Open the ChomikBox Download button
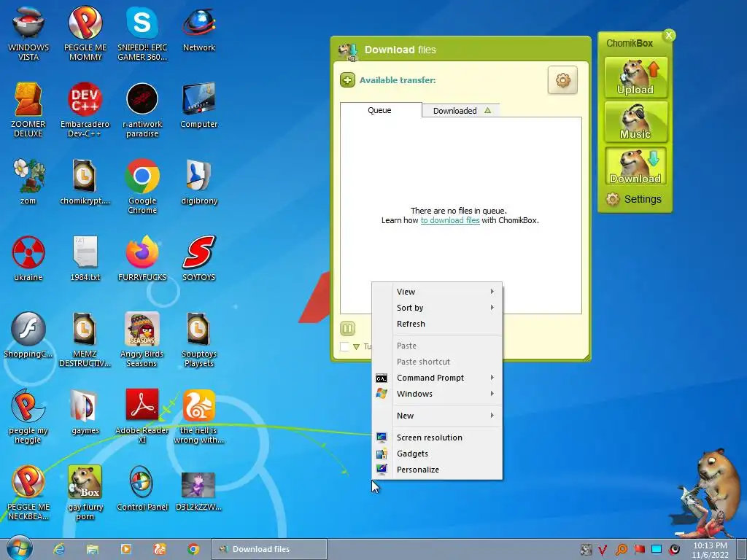 click(x=635, y=166)
